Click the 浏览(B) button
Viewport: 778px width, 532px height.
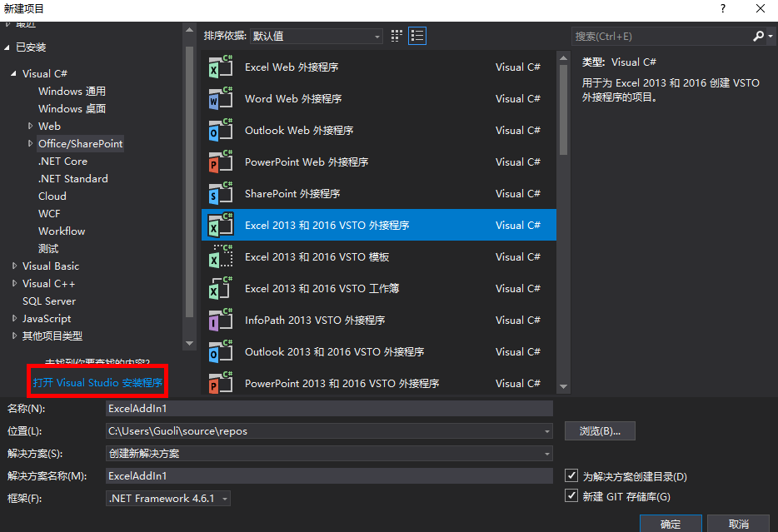[600, 430]
